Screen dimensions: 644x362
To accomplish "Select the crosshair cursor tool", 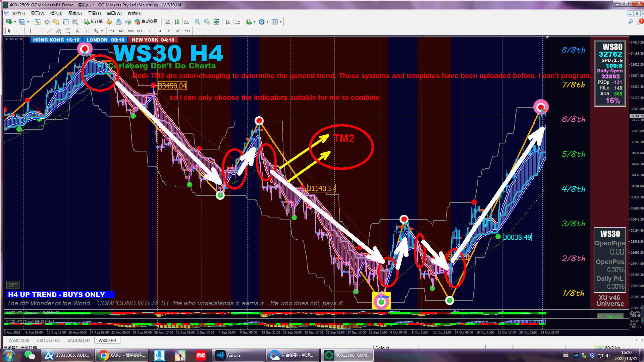I will click(19, 31).
